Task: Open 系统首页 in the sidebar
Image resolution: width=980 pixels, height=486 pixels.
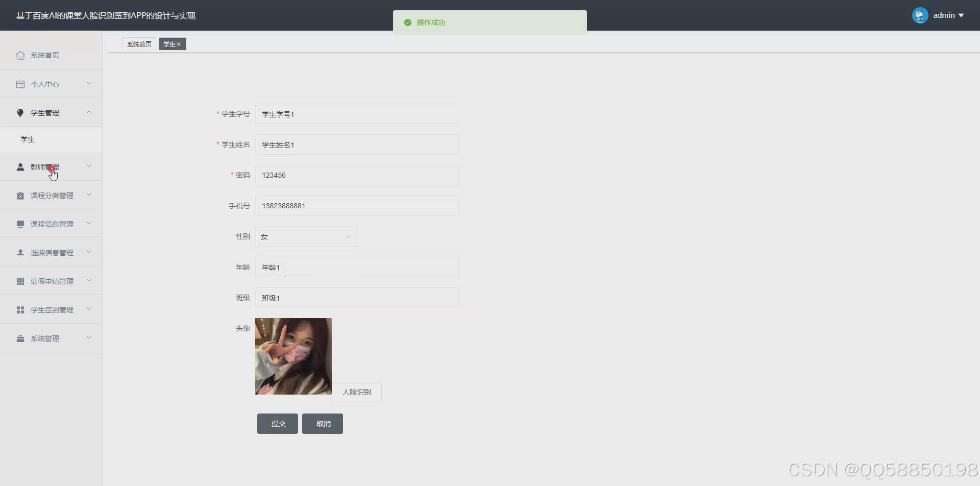Action: coord(51,55)
